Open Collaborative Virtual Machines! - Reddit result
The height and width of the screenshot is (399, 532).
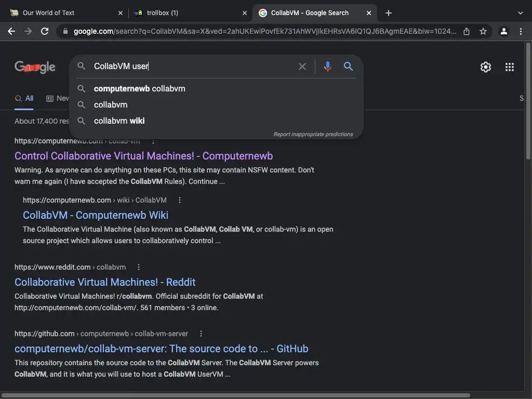105,282
